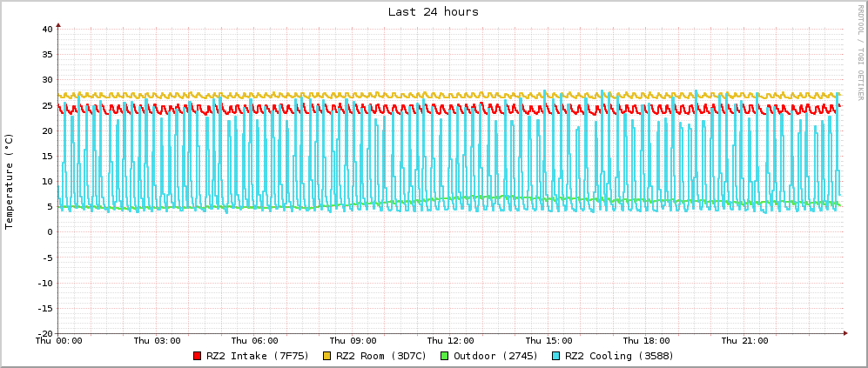
Task: Click the Thu 00:00 time axis label
Action: 58,341
